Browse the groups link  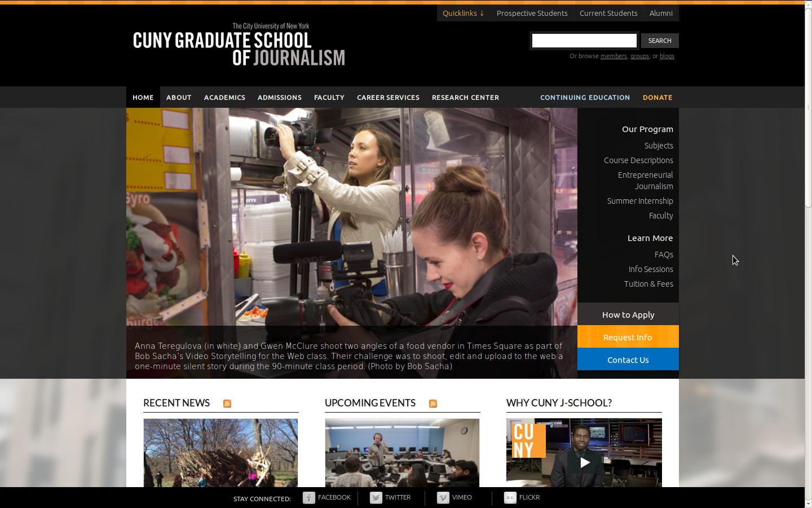[x=639, y=56]
